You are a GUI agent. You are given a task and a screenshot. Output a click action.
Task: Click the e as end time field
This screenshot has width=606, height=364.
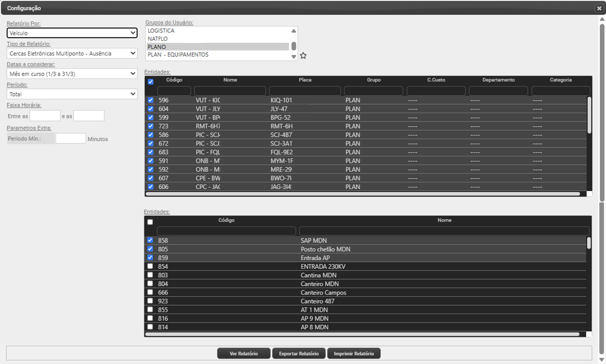point(89,116)
